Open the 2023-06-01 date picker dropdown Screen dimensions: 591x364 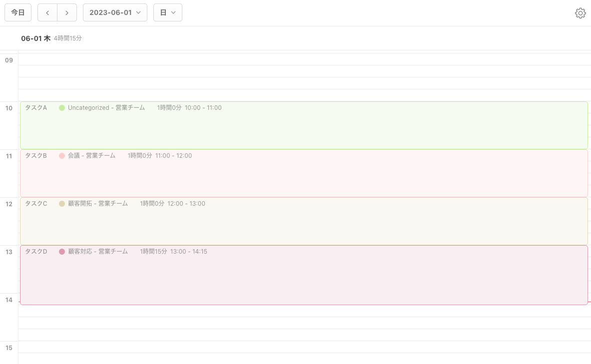tap(115, 12)
